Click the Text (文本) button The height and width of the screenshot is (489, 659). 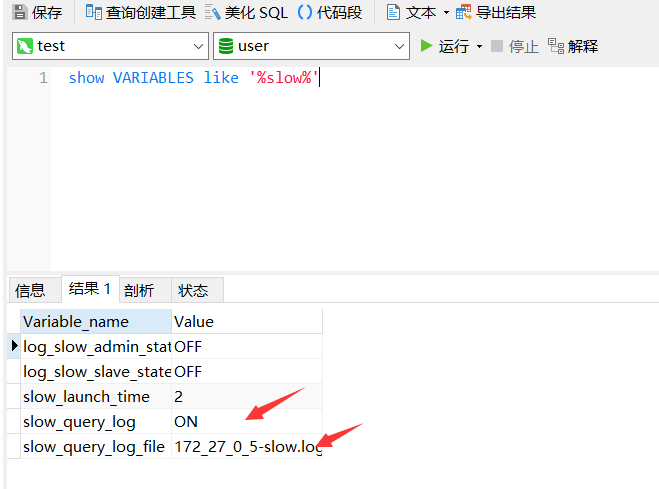coord(411,12)
